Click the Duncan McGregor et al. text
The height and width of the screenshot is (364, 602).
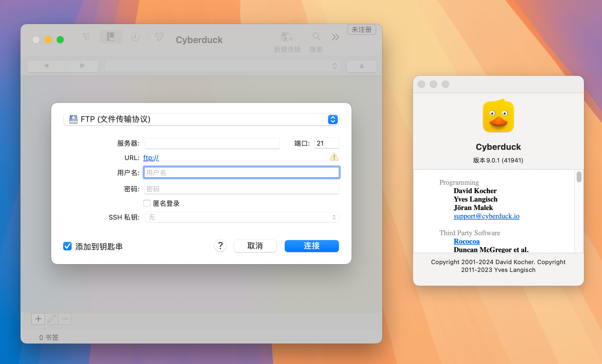tap(491, 249)
